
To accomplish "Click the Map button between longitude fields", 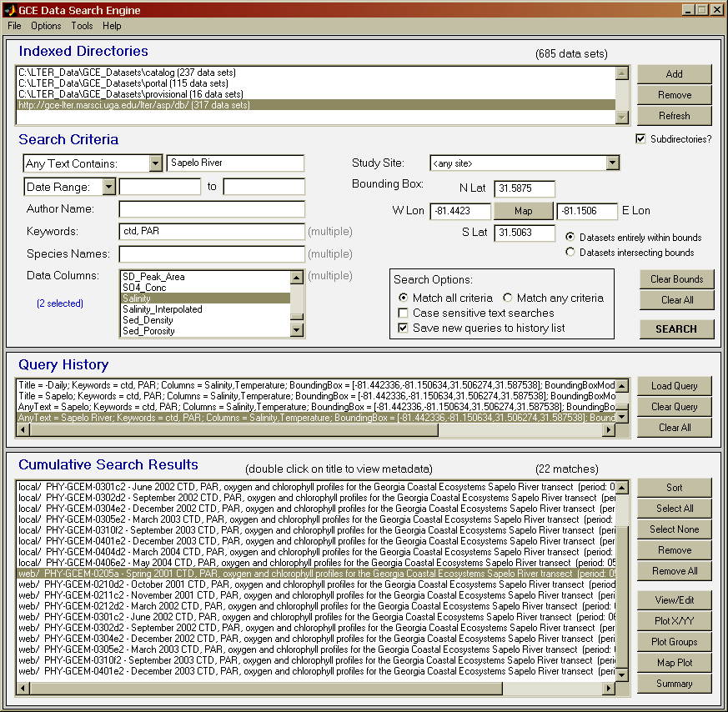I will [523, 211].
